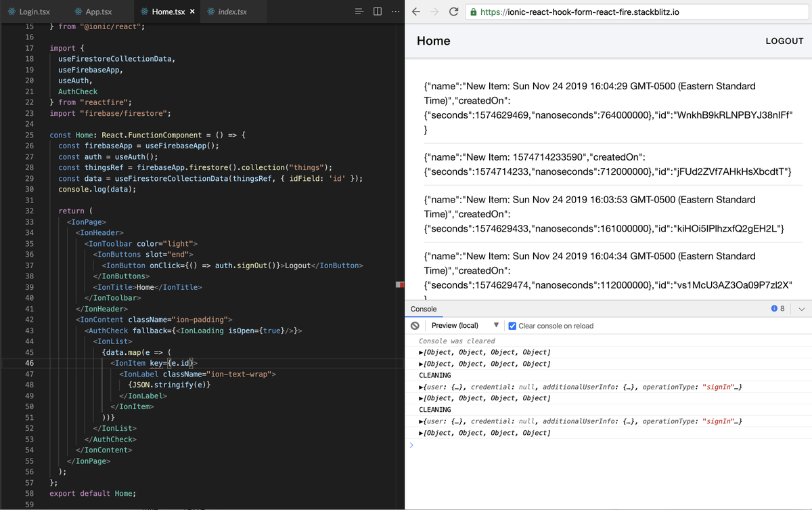812x510 pixels.
Task: Click line number 25 in the editor gutter
Action: pos(29,135)
